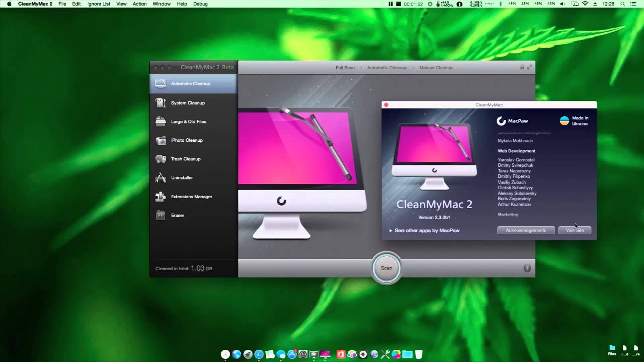644x362 pixels.
Task: Open System Preferences gear in dock
Action: (303, 354)
